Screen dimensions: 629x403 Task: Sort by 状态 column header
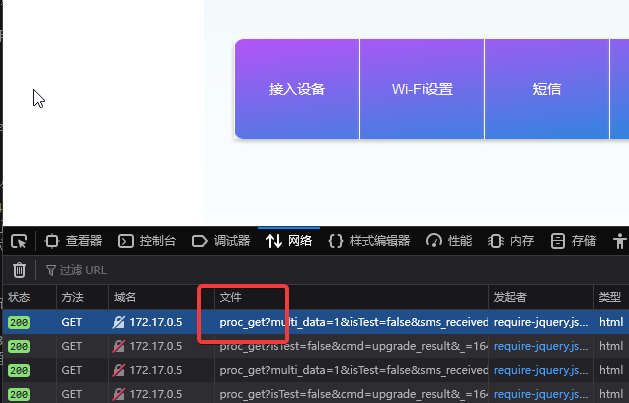(x=30, y=297)
